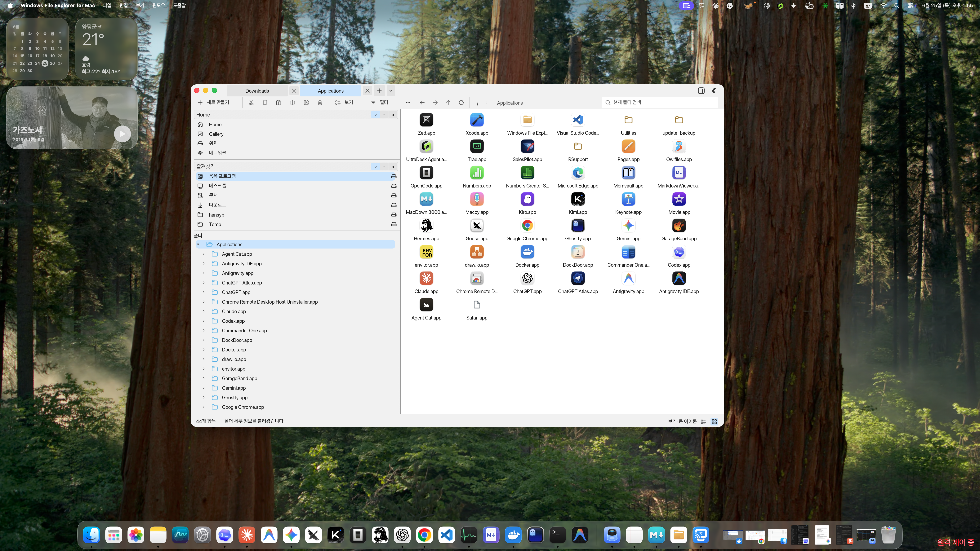Screen dimensions: 980x551
Task: Toggle the preview pane icon at top right
Action: tap(701, 90)
